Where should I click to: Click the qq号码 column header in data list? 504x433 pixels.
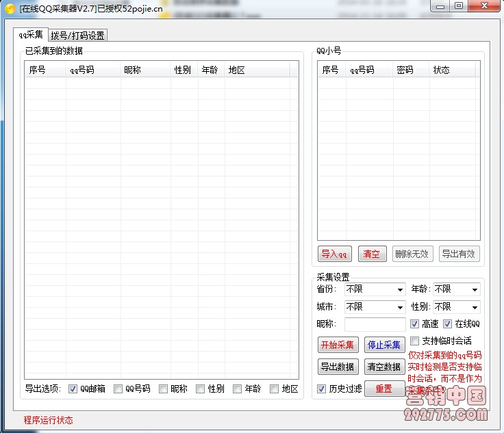click(x=92, y=70)
